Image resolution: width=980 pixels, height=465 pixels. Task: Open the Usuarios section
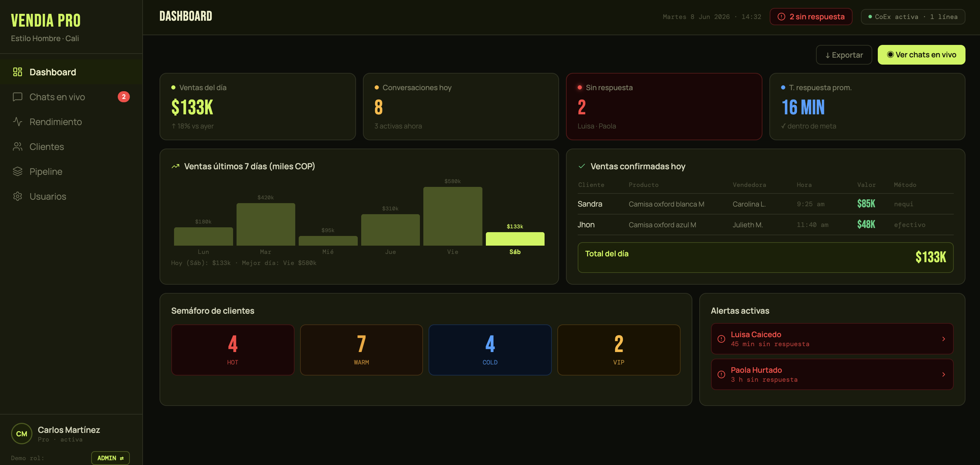(71, 196)
